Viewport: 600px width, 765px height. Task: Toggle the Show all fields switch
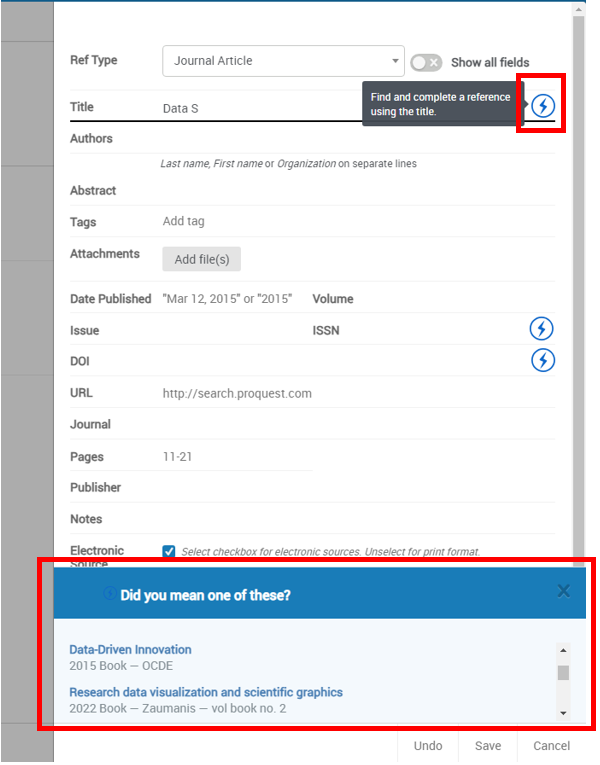[426, 62]
